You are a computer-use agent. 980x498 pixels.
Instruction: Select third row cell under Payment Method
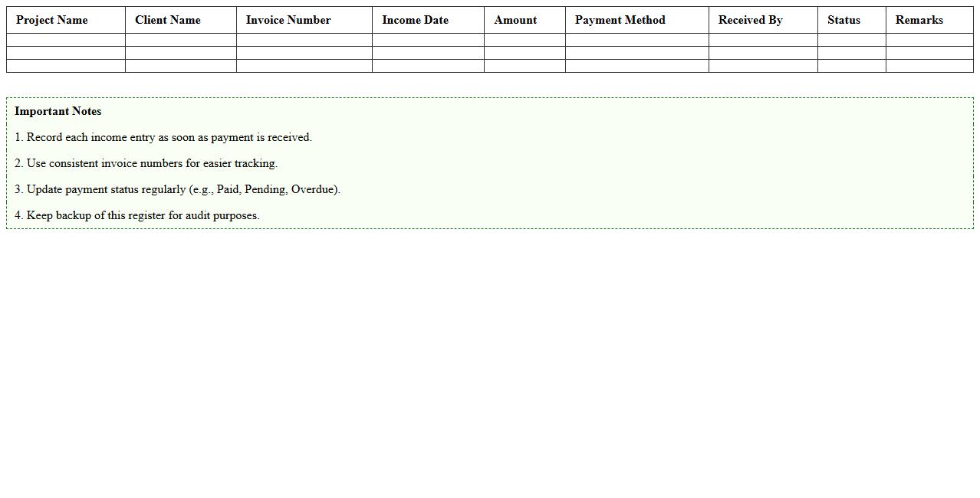pos(636,66)
